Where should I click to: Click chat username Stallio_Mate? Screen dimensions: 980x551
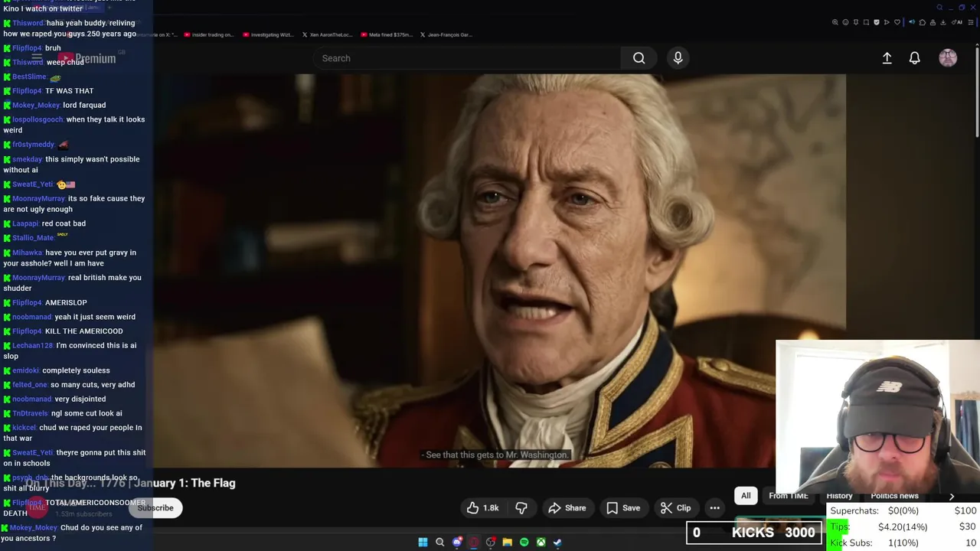(x=33, y=238)
